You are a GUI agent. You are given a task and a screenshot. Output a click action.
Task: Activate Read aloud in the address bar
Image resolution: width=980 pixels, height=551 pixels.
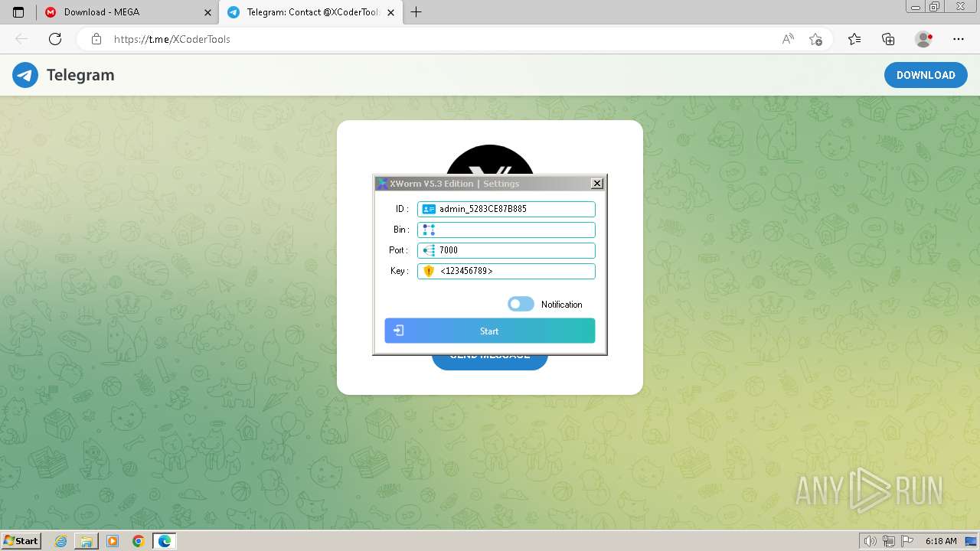point(788,39)
